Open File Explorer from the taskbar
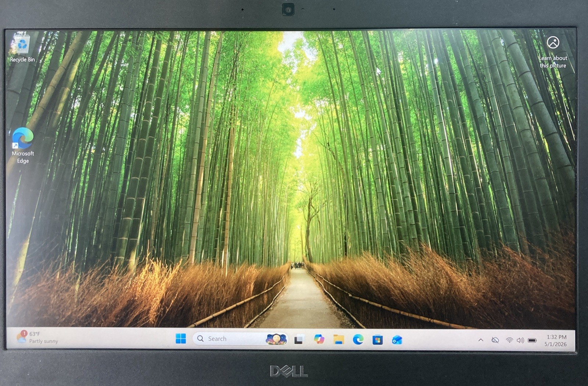 [x=338, y=340]
